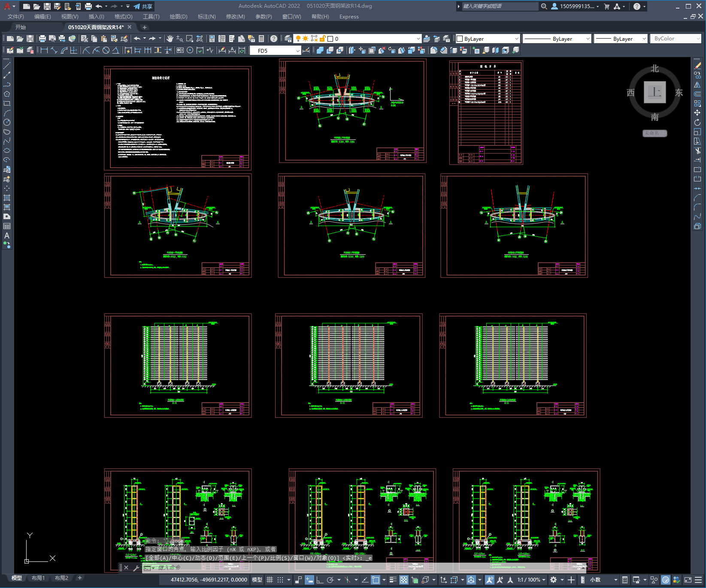Toggle annotation visibility in status bar

tap(490, 580)
